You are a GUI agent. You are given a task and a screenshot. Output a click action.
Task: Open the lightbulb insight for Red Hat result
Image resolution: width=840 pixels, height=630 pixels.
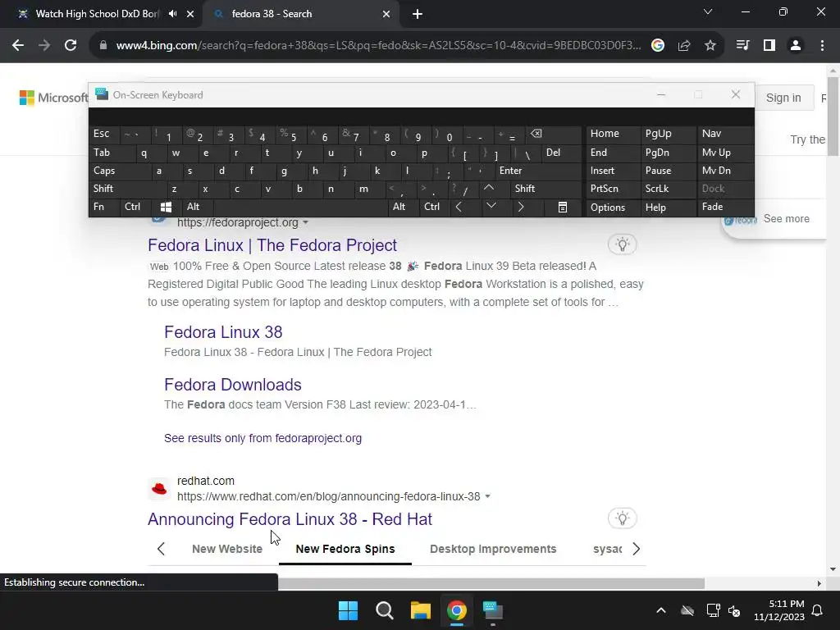[622, 518]
